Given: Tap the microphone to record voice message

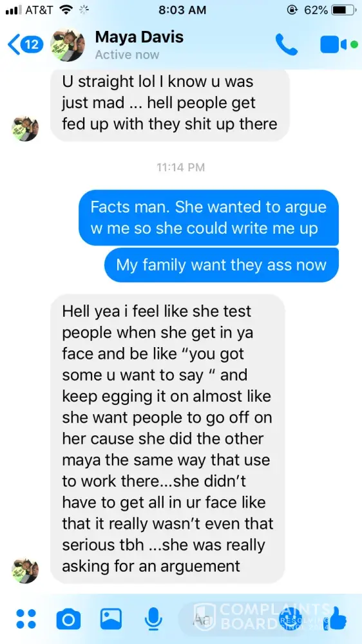Looking at the screenshot, I should point(153,619).
